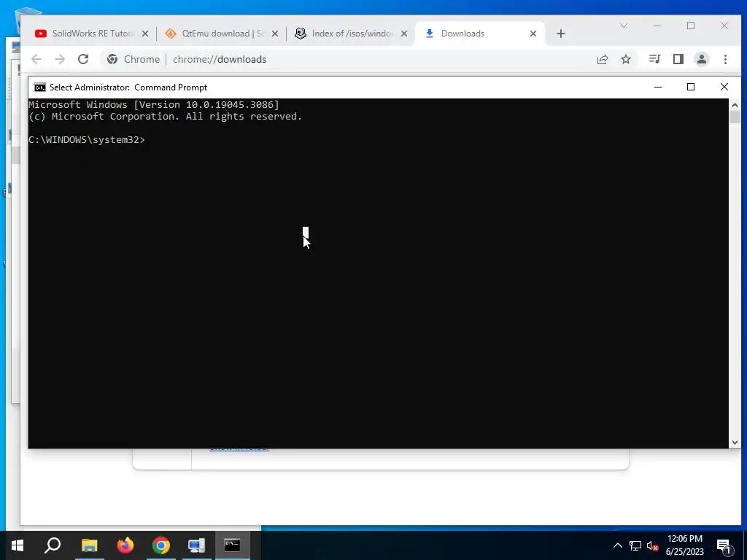Minimize the Chrome window
Viewport: 747px width, 560px height.
(657, 26)
